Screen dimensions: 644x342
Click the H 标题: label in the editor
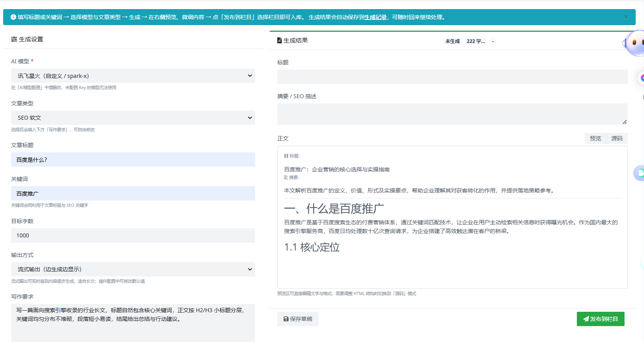(x=292, y=156)
